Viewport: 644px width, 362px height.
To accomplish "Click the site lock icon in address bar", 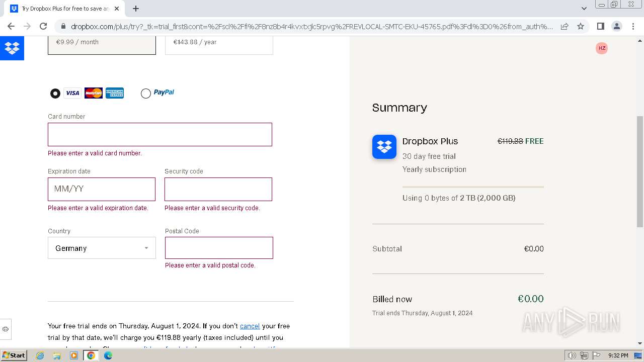I will (x=62, y=26).
